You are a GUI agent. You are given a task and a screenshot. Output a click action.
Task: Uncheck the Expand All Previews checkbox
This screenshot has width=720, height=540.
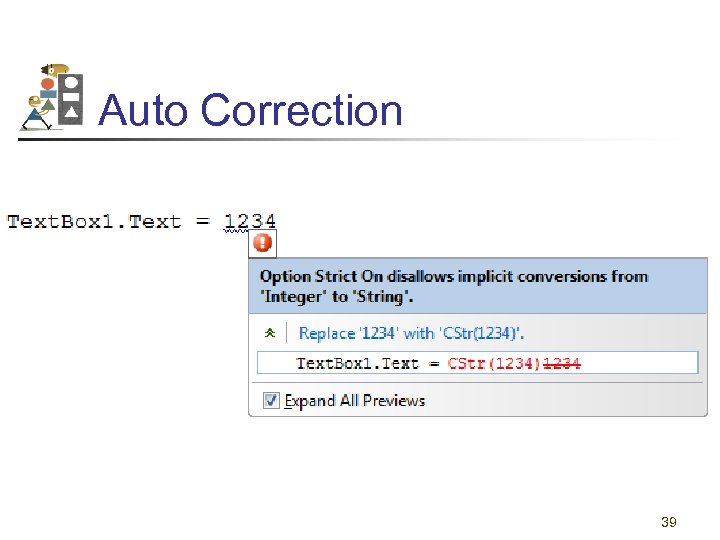271,401
